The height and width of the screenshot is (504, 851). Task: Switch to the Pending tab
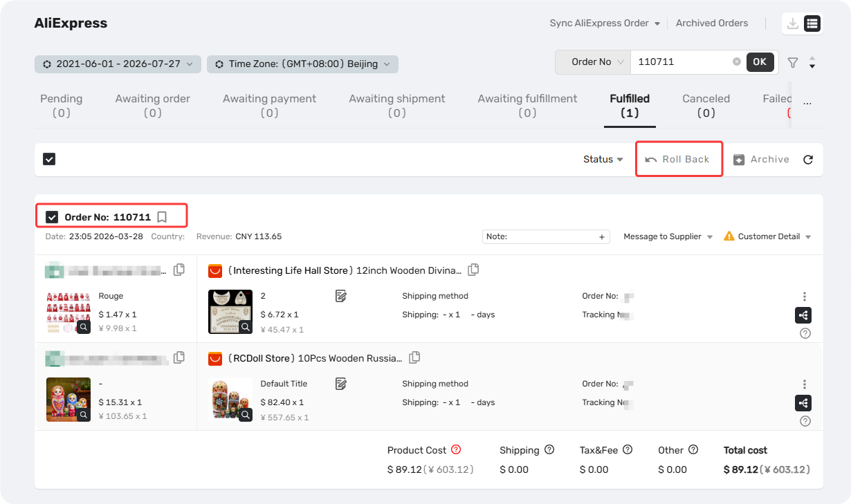pos(62,105)
